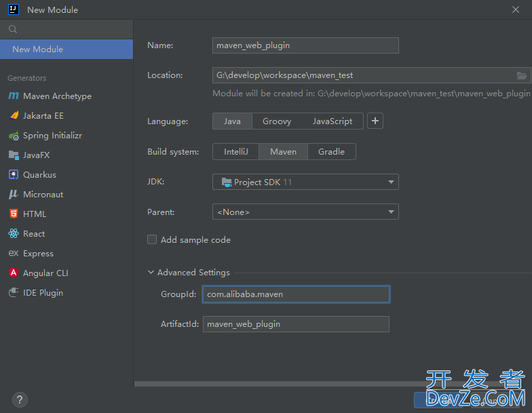The image size is (532, 413).
Task: Select Angular CLI generator entry
Action: click(x=66, y=273)
